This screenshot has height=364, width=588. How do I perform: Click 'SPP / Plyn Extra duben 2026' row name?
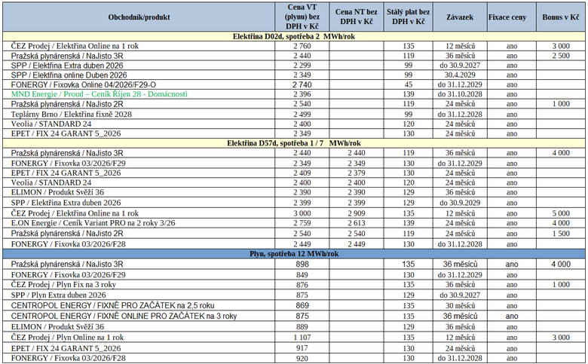(59, 295)
